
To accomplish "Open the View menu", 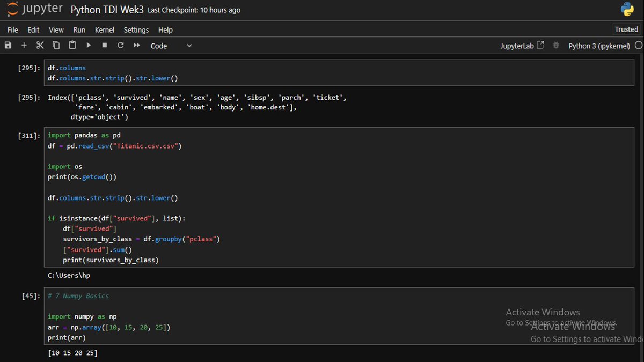I will tap(56, 30).
